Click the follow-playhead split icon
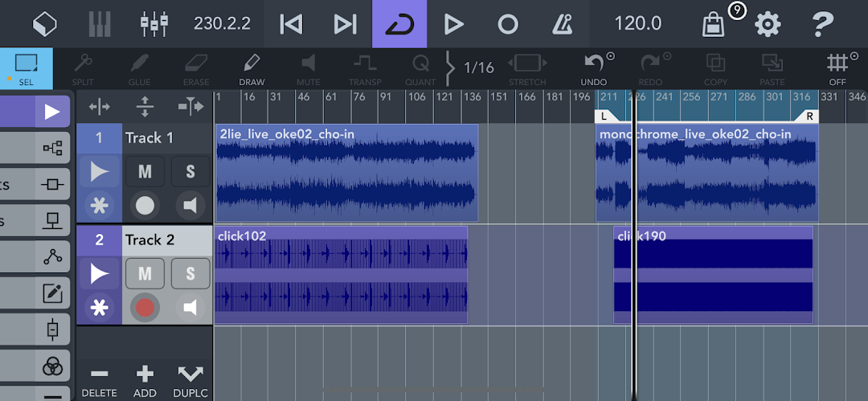The height and width of the screenshot is (401, 868). tap(190, 106)
